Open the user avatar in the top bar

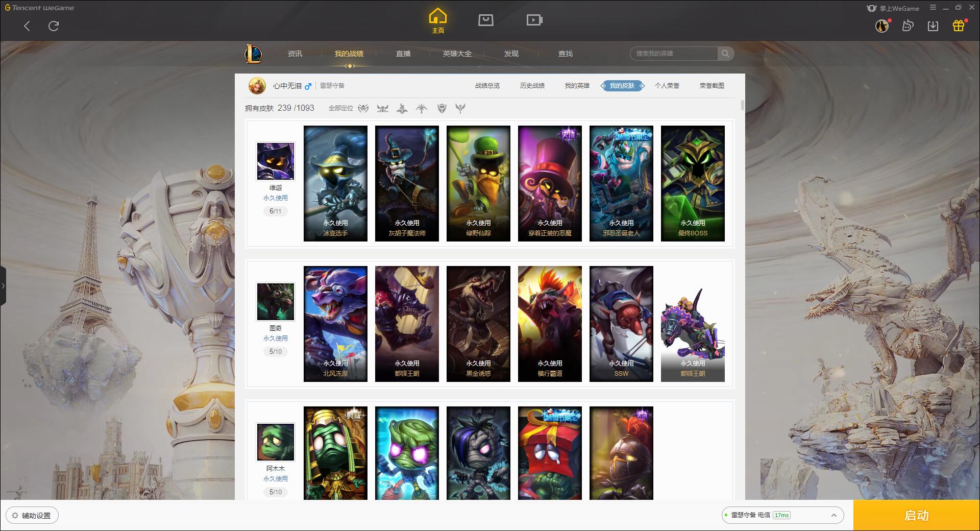pyautogui.click(x=882, y=26)
